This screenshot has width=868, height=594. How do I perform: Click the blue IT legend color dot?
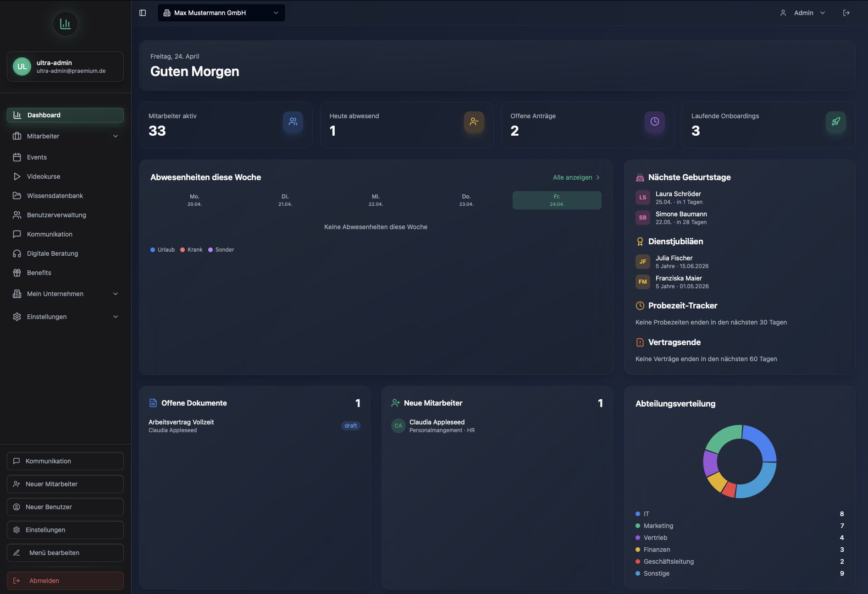click(x=638, y=514)
